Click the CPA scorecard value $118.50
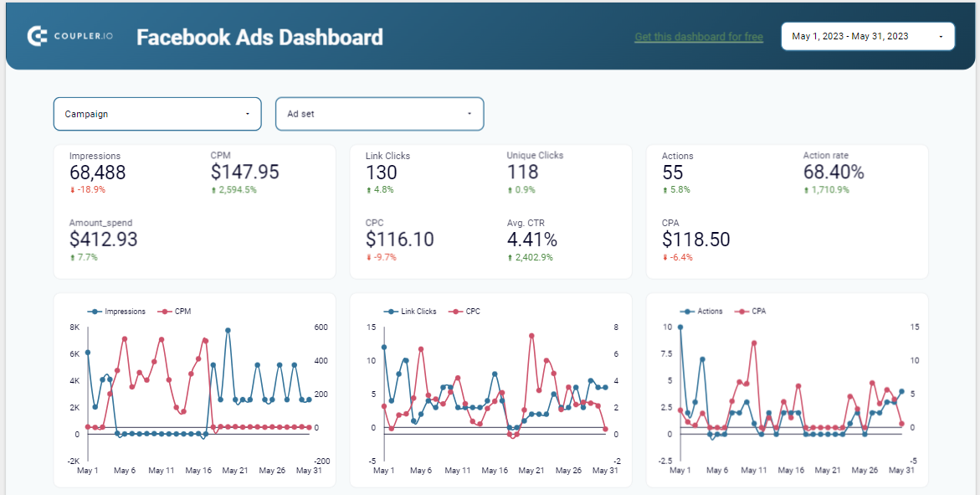This screenshot has height=495, width=980. [x=695, y=240]
